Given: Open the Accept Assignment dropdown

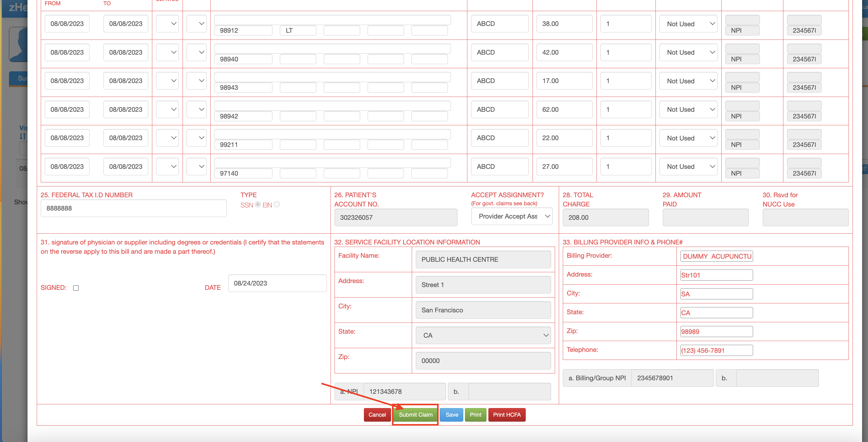Looking at the screenshot, I should click(512, 216).
